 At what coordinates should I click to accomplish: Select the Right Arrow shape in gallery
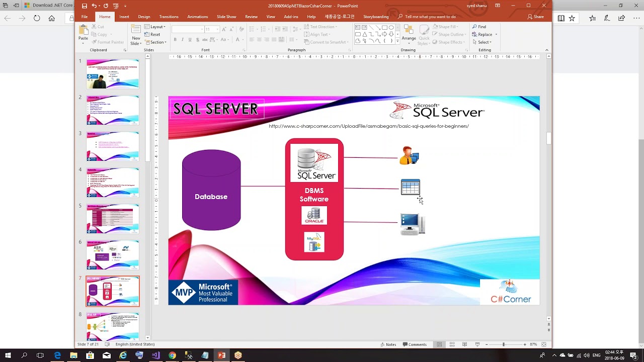point(384,34)
